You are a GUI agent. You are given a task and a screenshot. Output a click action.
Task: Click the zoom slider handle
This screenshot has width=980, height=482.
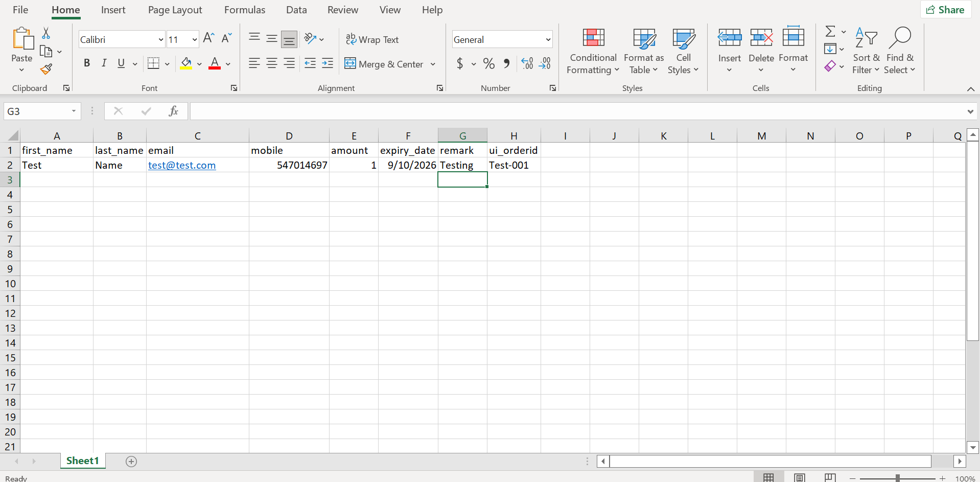pyautogui.click(x=898, y=478)
